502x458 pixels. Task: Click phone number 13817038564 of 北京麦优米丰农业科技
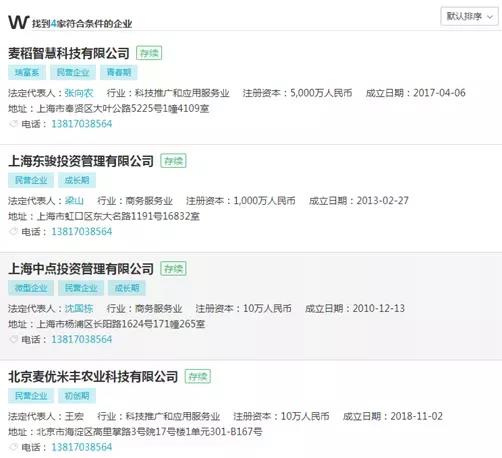point(82,447)
